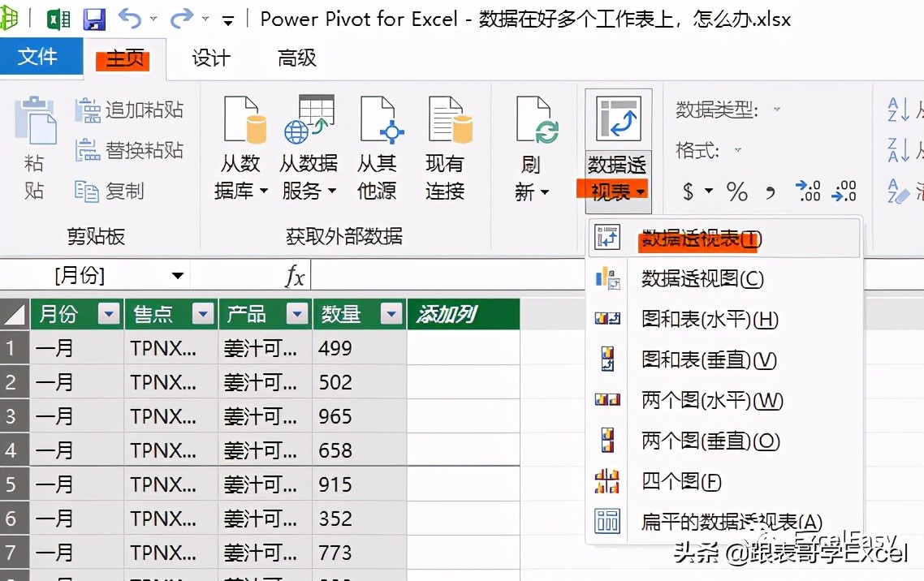Click cell with value 915

[x=360, y=484]
